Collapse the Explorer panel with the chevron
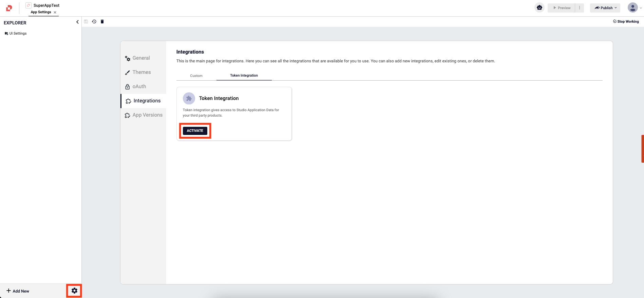644x298 pixels. coord(77,22)
